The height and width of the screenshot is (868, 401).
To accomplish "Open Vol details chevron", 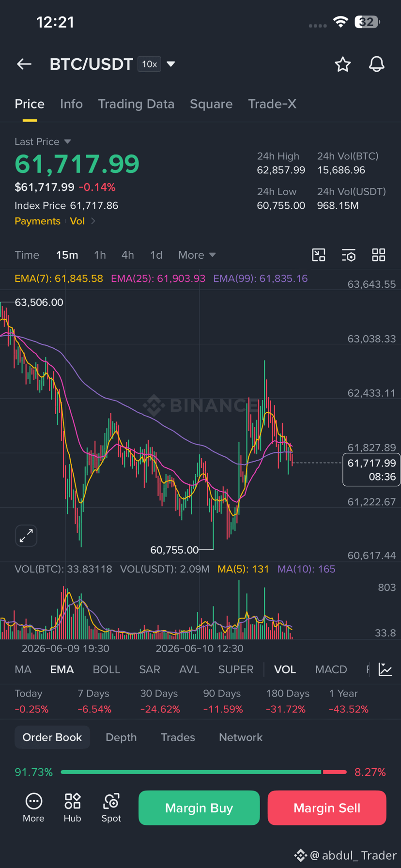I will pos(93,221).
